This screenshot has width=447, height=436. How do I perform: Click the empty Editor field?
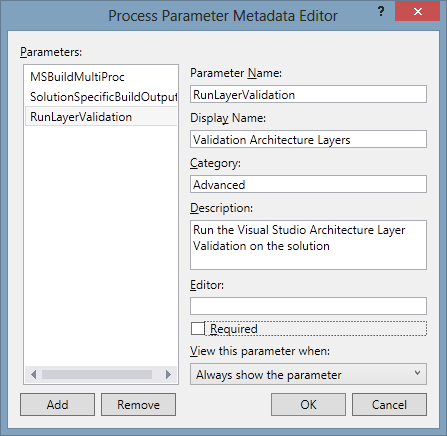point(308,306)
